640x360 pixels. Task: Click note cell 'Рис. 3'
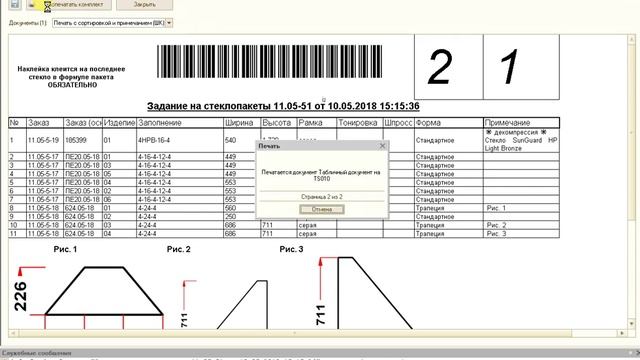(x=521, y=234)
